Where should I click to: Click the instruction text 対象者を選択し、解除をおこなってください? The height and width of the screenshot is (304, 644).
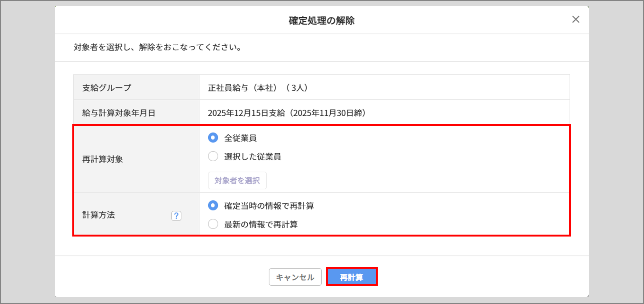click(x=157, y=47)
